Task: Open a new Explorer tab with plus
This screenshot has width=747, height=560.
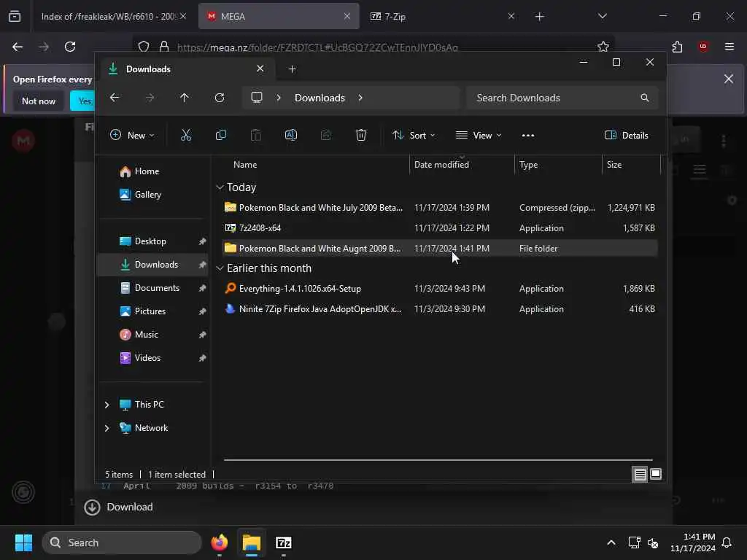Action: point(292,69)
